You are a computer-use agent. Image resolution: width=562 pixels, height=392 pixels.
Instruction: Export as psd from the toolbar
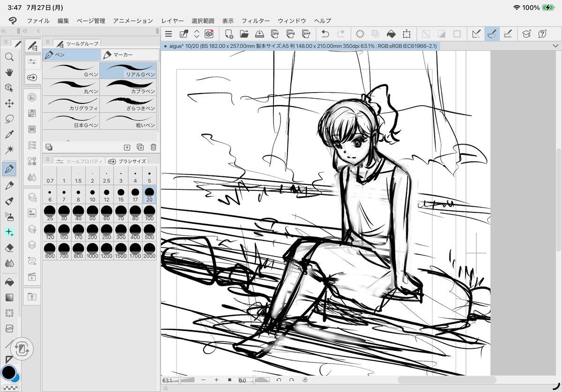(x=306, y=34)
